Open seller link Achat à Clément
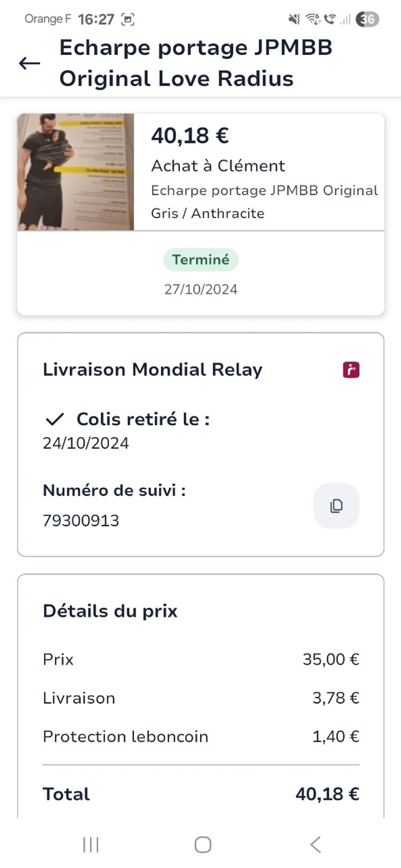 218,166
